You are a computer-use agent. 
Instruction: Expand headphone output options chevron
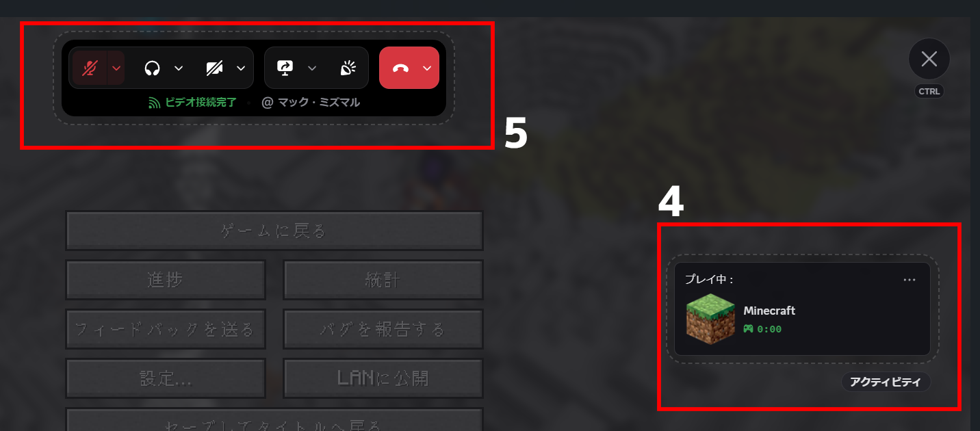click(x=179, y=68)
